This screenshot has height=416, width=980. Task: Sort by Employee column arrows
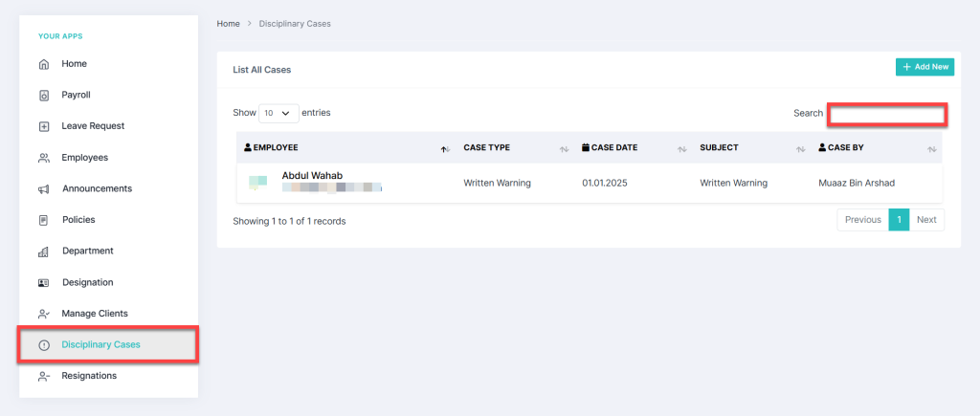tap(446, 148)
